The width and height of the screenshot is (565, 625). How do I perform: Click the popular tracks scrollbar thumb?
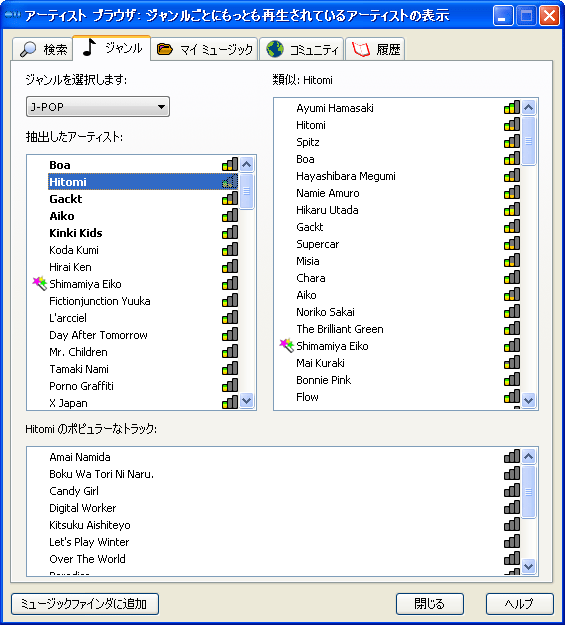click(x=529, y=492)
